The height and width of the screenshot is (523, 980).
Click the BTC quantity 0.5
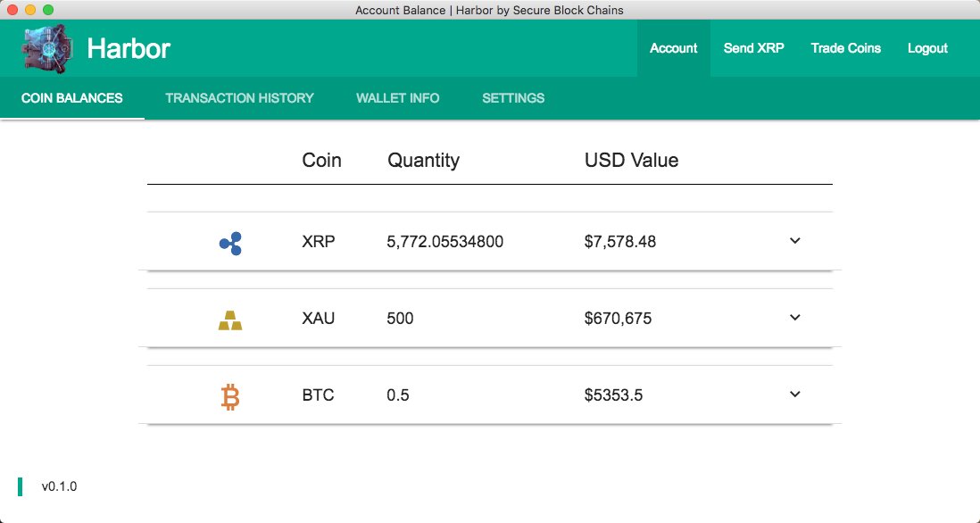[397, 394]
